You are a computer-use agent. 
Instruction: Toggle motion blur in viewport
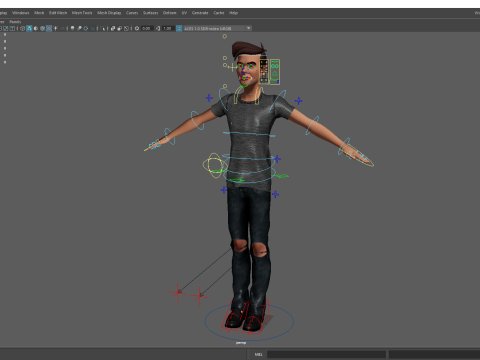(x=79, y=28)
